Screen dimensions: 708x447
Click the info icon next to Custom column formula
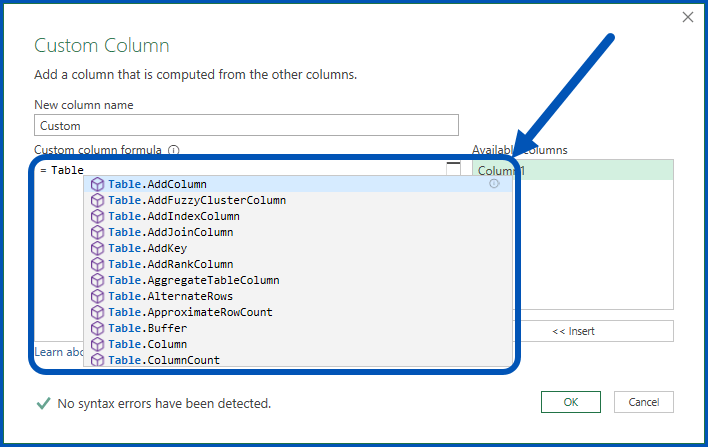point(174,150)
